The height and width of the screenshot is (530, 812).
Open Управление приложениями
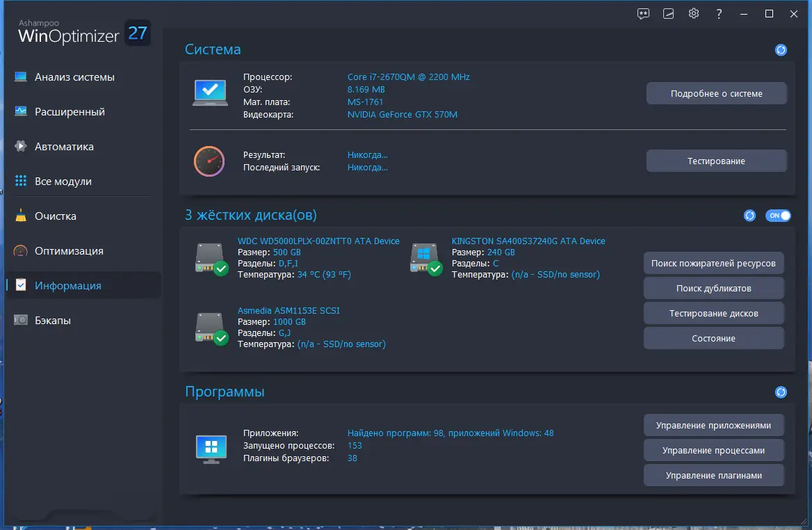713,426
